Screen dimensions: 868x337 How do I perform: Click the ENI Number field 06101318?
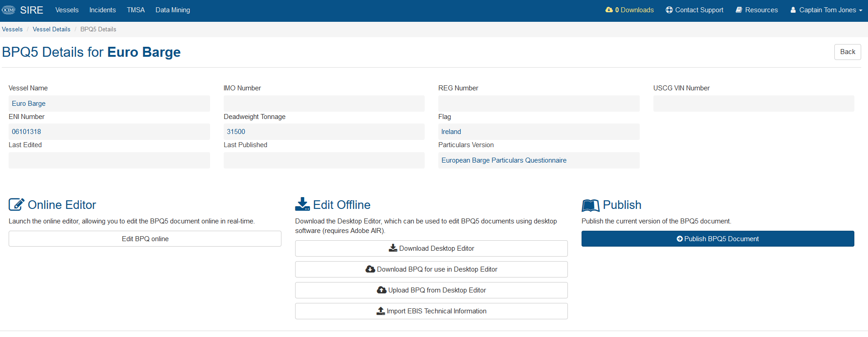109,132
